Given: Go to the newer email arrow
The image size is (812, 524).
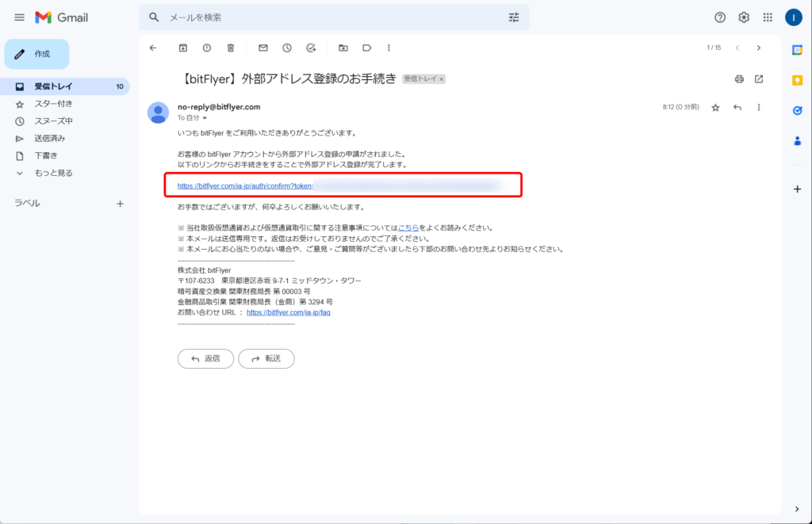Looking at the screenshot, I should tap(737, 48).
